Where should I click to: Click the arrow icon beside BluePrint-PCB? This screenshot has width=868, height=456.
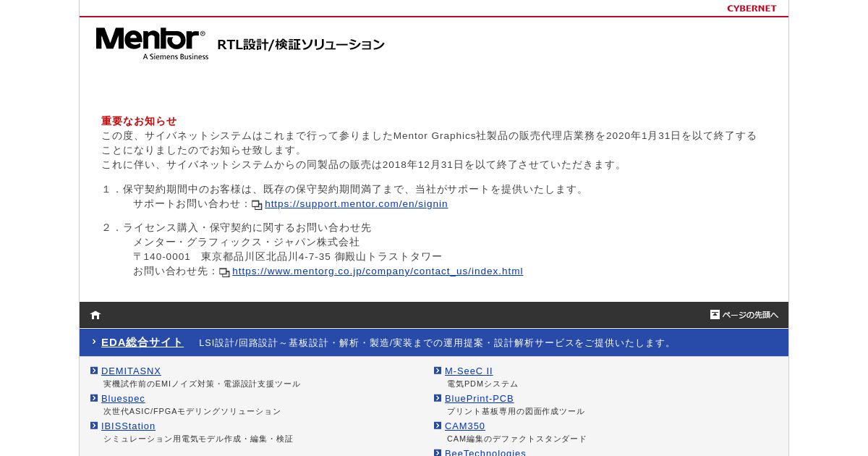pyautogui.click(x=438, y=398)
